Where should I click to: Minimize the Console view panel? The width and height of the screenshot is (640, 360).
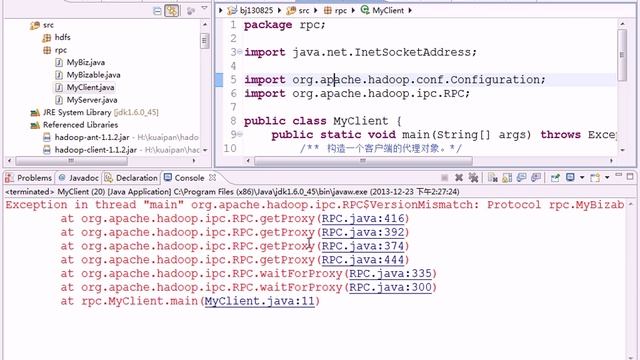pyautogui.click(x=619, y=176)
